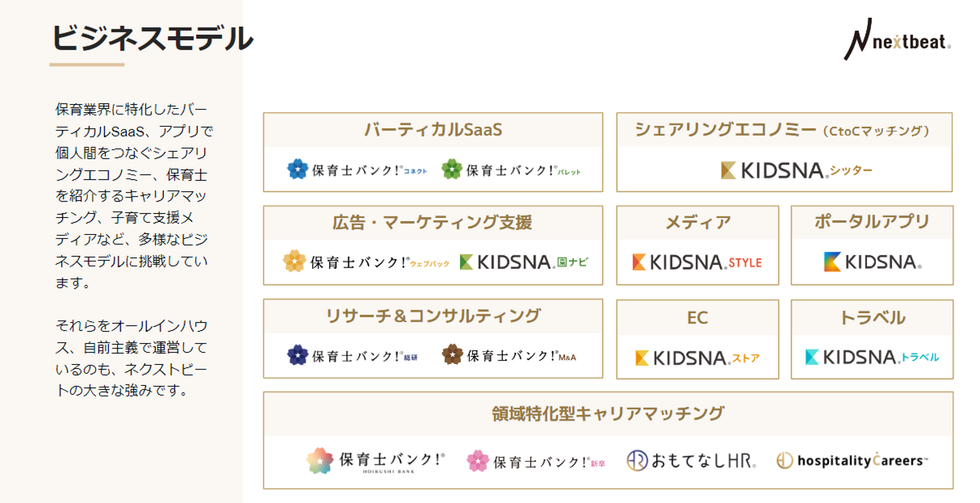Image resolution: width=980 pixels, height=503 pixels.
Task: Open the KIDSNA 園ナビ logo
Action: point(524,262)
